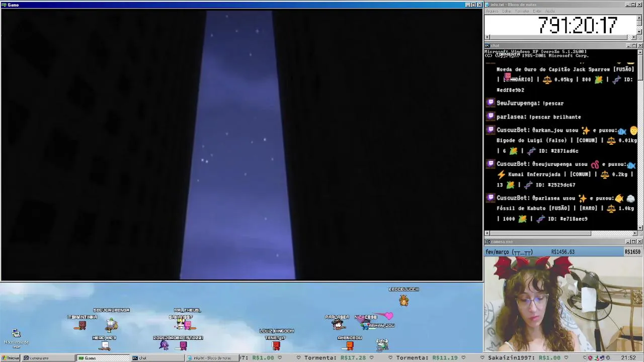Screen dimensions: 644x362
Task: Click the PARLASEA character sprite
Action: [x=338, y=325]
